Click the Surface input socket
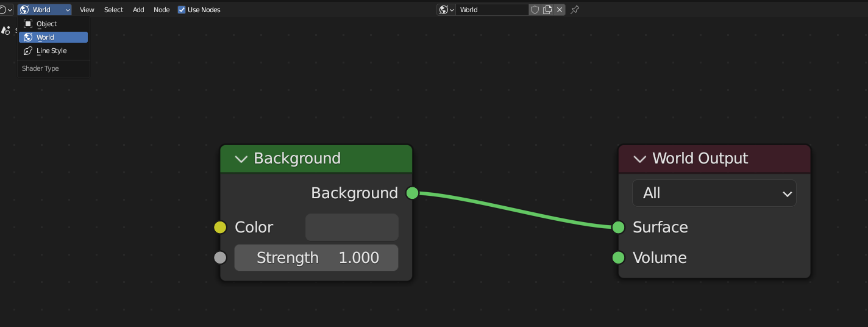 [619, 228]
